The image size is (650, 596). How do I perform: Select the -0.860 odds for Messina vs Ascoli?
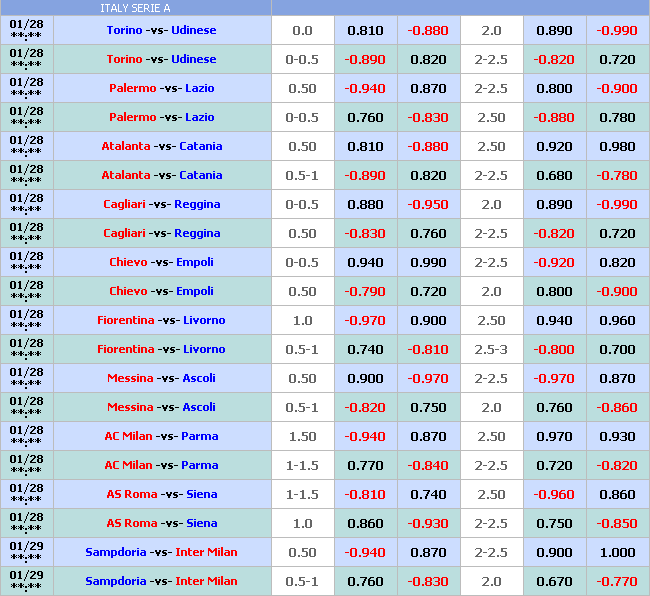click(616, 407)
